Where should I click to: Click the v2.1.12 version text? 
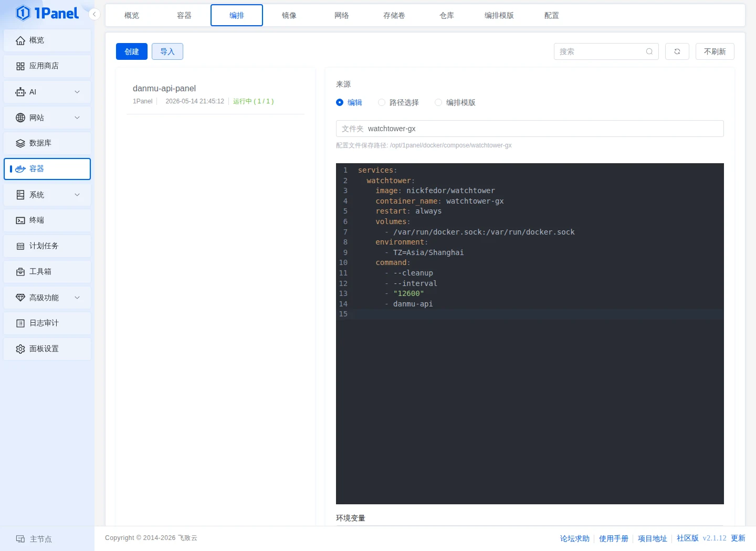715,538
